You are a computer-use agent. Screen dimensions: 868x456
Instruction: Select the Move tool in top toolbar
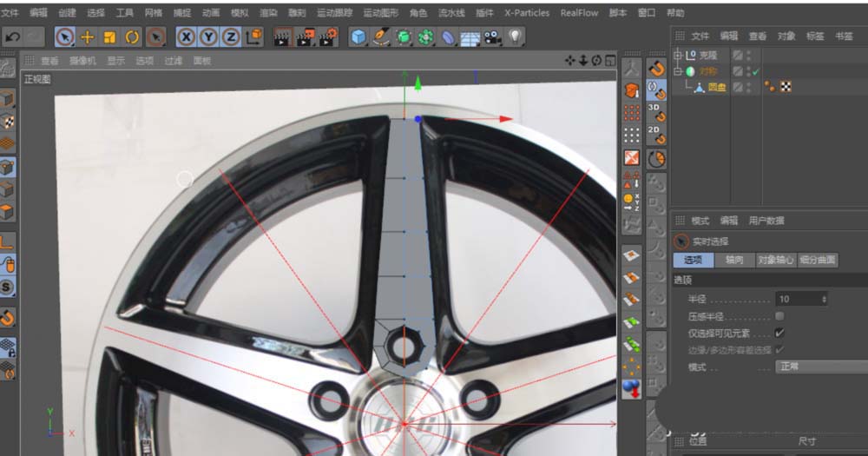[x=88, y=36]
